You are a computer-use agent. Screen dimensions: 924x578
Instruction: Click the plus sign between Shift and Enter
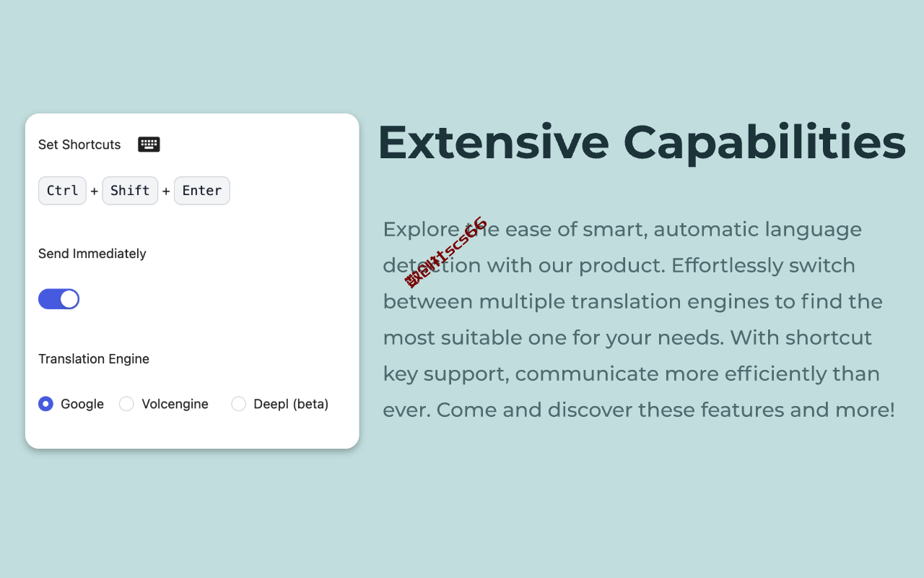pos(166,191)
